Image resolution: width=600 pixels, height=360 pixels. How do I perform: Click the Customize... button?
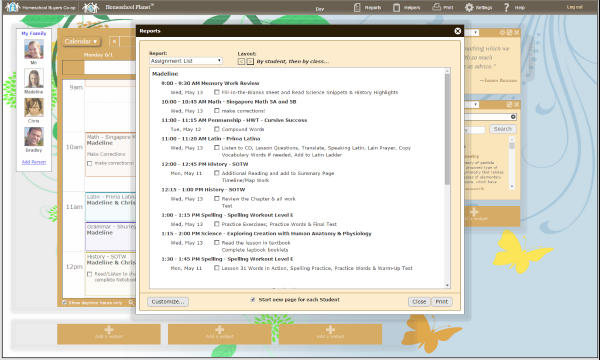(x=168, y=301)
